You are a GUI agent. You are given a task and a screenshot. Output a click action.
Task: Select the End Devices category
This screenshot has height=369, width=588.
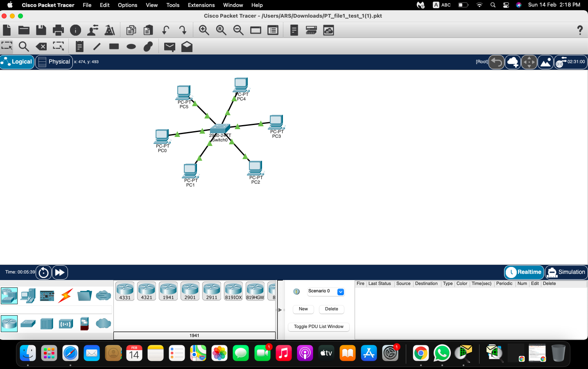[x=28, y=296]
